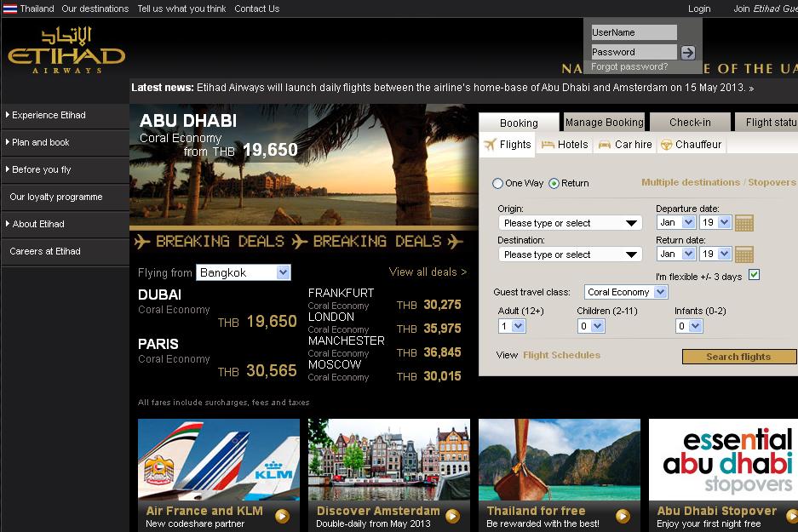Open the Guest travel class dropdown
The image size is (798, 532).
[626, 292]
